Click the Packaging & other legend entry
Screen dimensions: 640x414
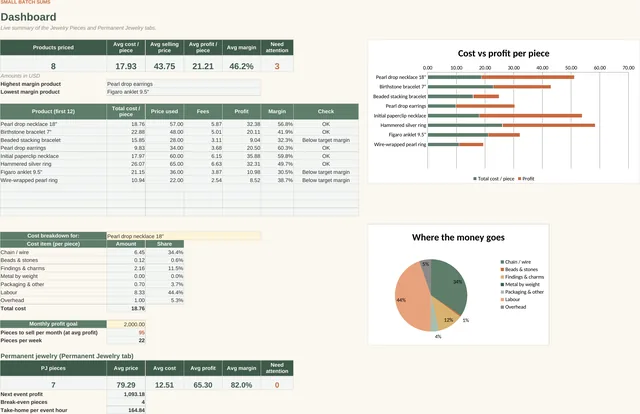click(522, 292)
